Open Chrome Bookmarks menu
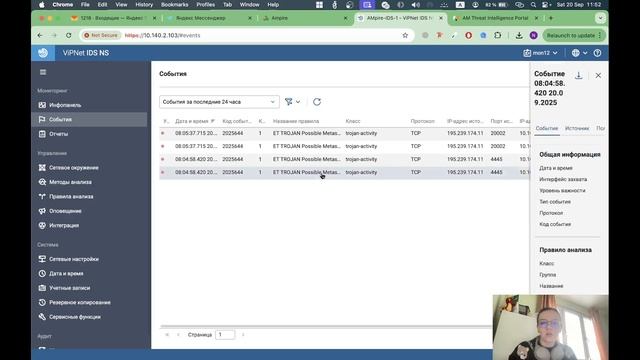Screen dimensions: 640x360 tap(174, 5)
